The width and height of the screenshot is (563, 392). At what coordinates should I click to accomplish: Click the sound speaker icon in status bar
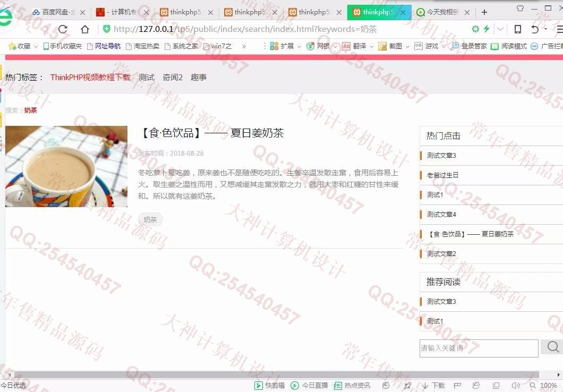516,386
